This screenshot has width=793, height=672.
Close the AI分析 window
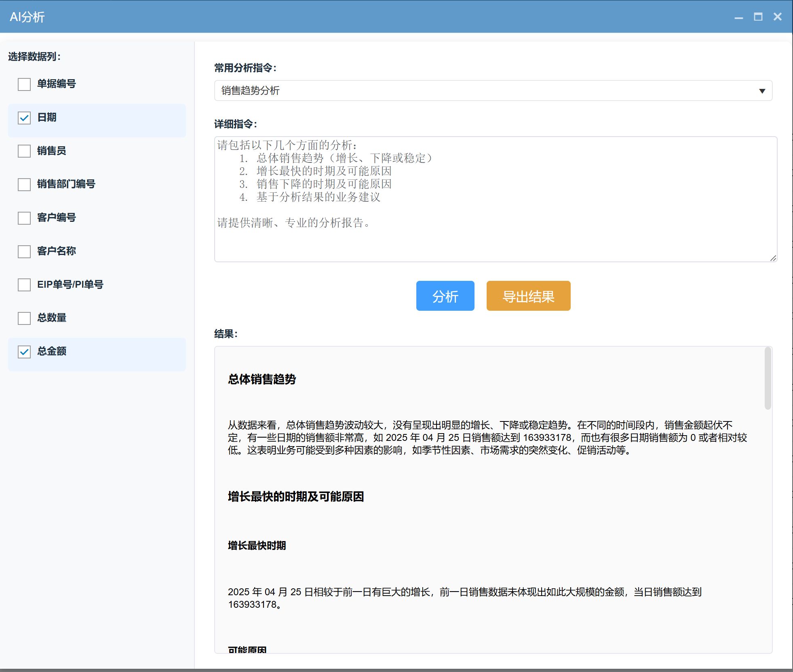(x=777, y=17)
